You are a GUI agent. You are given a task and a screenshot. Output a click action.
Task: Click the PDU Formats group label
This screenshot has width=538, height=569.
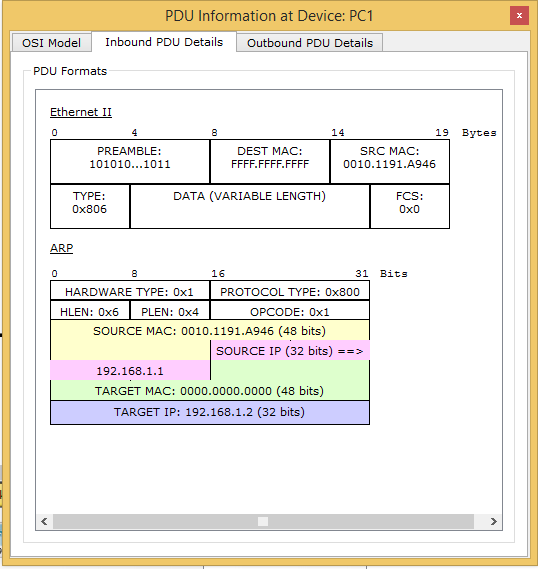coord(70,71)
